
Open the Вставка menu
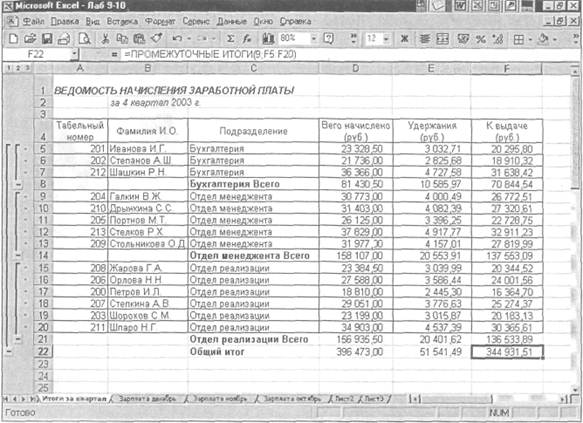tap(122, 22)
